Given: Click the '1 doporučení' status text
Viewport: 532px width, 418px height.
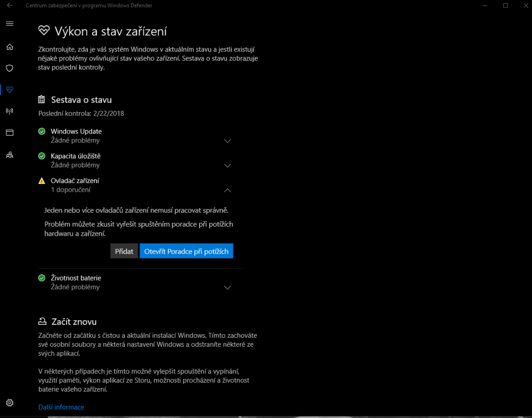Looking at the screenshot, I should click(71, 190).
